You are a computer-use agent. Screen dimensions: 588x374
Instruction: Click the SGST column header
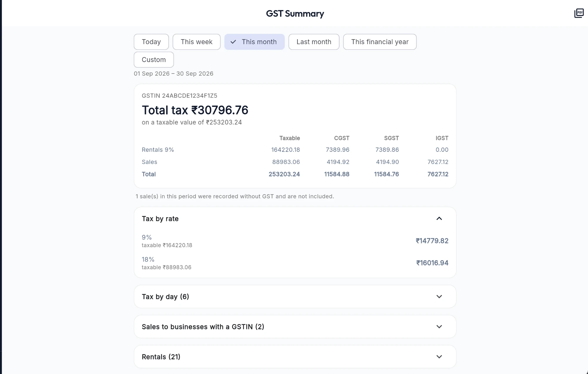click(391, 138)
